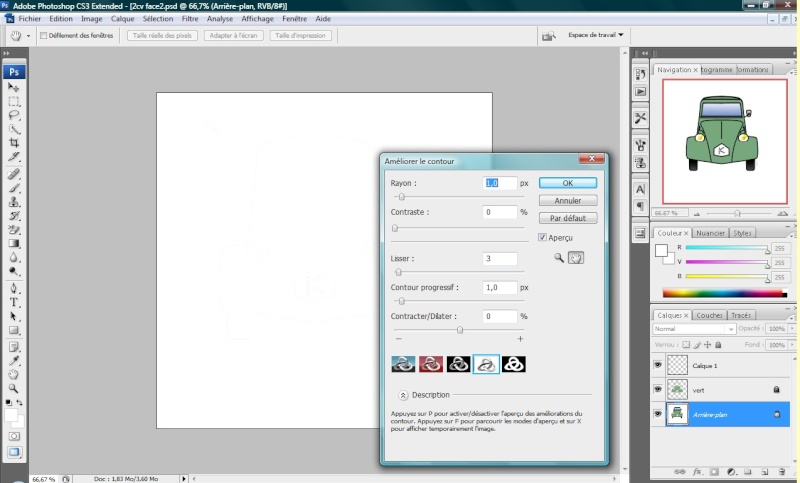Click the Annuler button

click(x=568, y=200)
